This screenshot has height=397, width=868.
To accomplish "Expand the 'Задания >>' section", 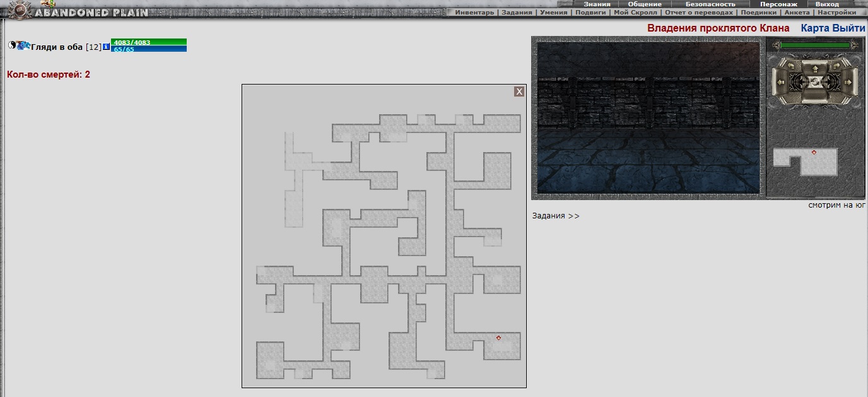I will point(556,216).
